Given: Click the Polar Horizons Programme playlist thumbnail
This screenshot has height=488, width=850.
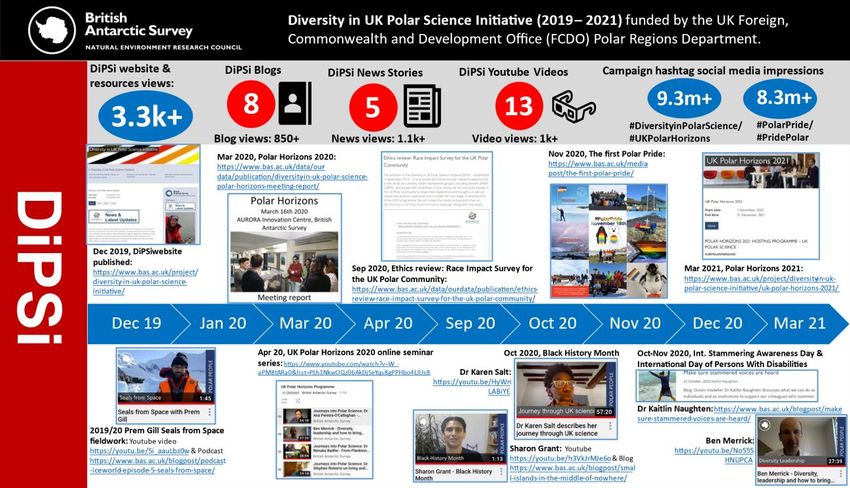Looking at the screenshot, I should tap(324, 429).
